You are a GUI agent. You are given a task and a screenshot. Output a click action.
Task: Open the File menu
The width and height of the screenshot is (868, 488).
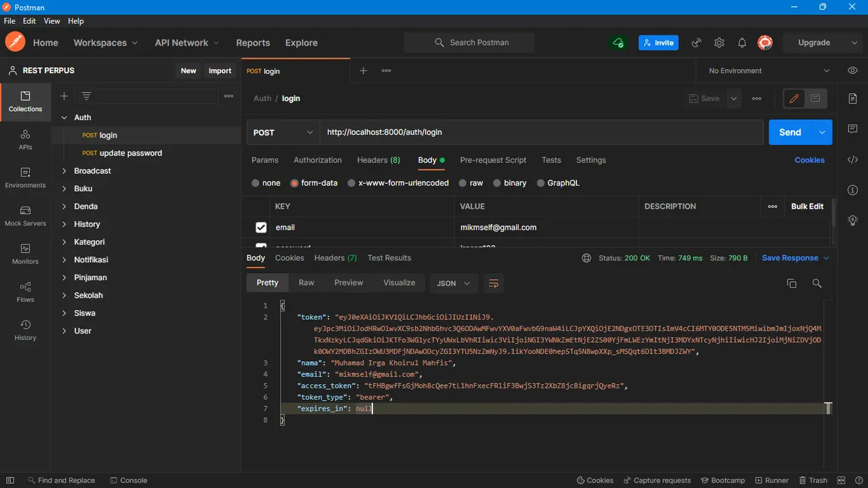9,21
